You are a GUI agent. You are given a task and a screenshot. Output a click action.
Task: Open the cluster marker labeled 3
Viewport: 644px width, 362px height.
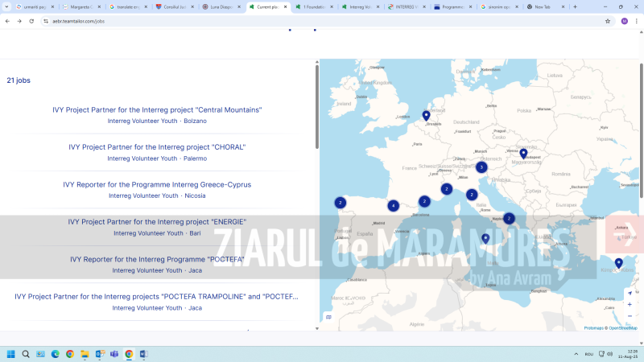pos(481,167)
